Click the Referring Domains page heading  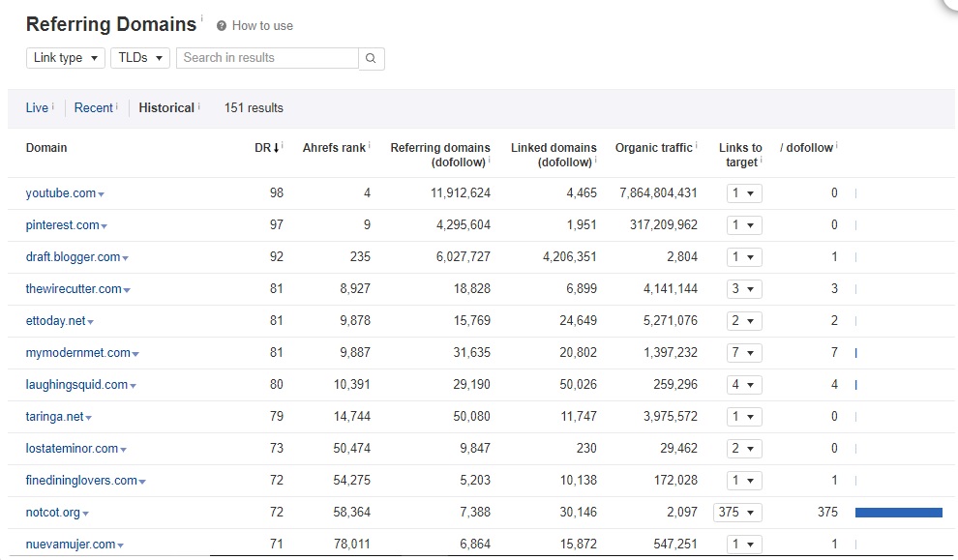111,24
